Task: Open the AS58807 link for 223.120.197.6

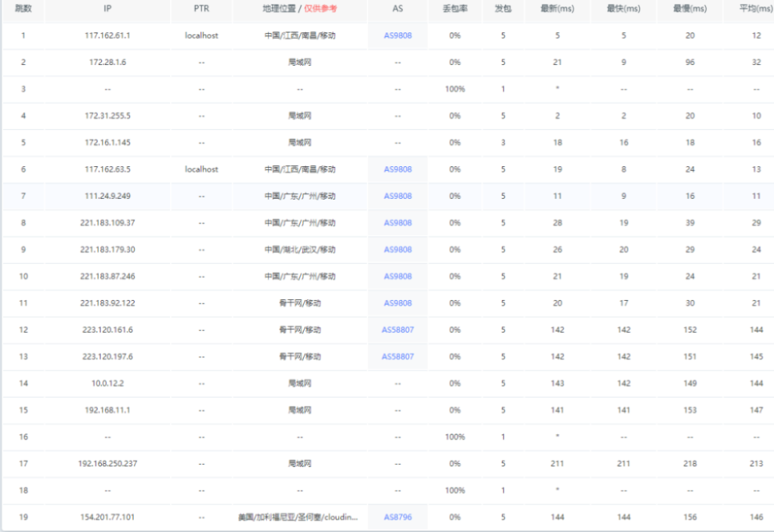Action: pos(398,357)
